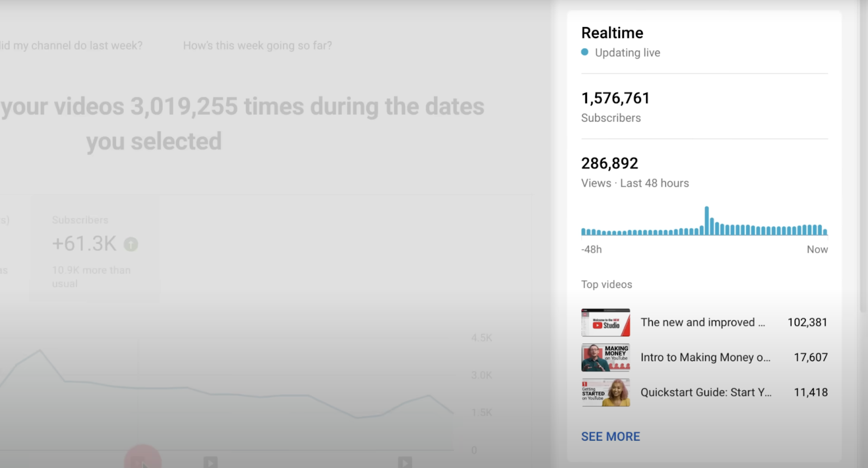Click the '-48h' axis label
The width and height of the screenshot is (868, 468).
591,249
